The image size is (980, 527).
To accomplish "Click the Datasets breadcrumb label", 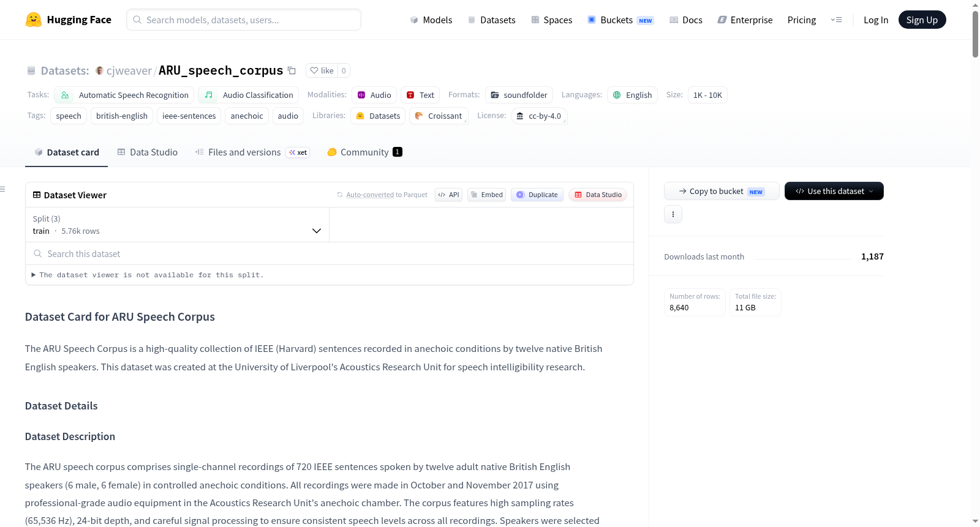I will (65, 70).
